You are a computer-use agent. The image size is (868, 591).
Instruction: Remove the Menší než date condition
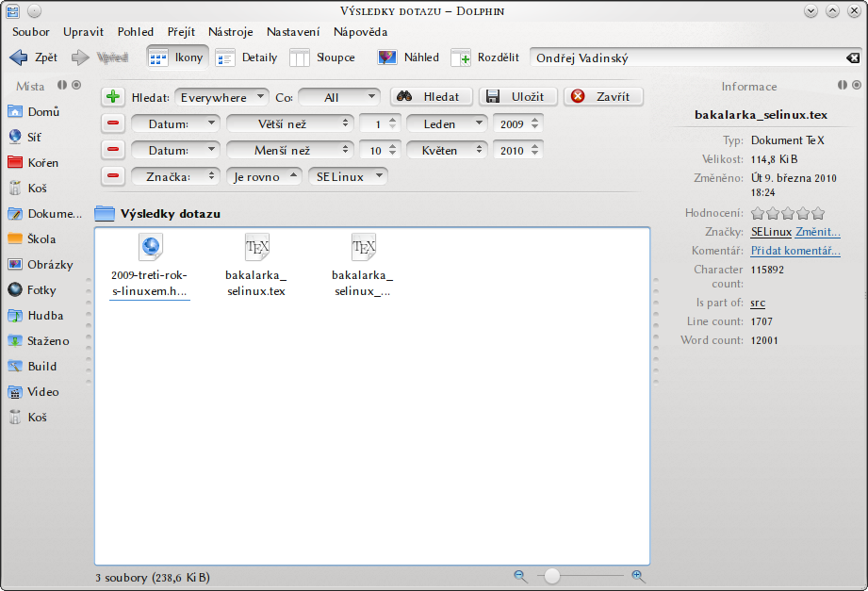pyautogui.click(x=113, y=150)
